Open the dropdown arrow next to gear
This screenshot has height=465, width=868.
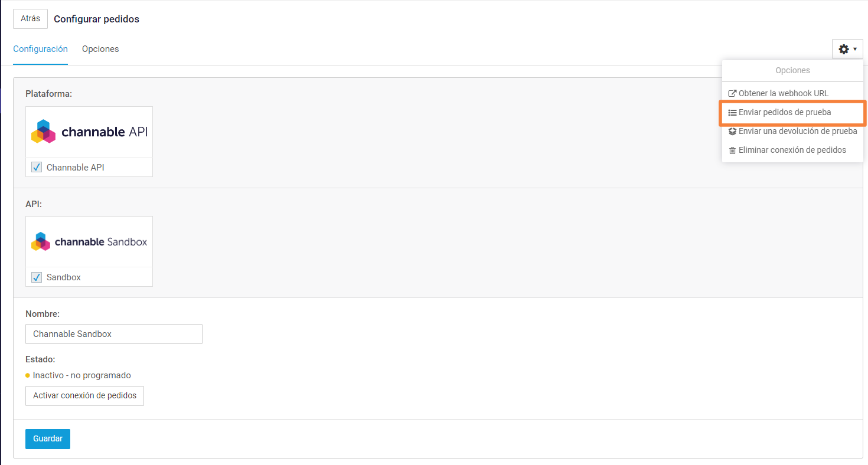[855, 49]
